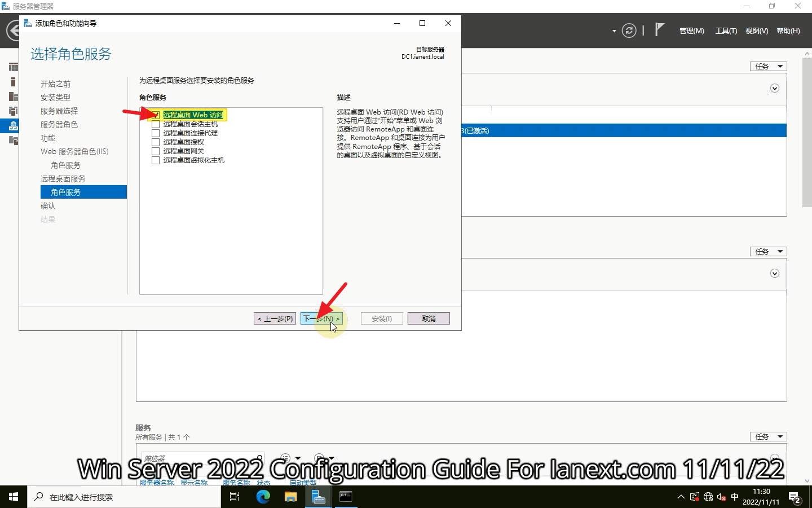Check 远程桌面连接代理 checkbox
This screenshot has width=812, height=508.
coord(156,133)
